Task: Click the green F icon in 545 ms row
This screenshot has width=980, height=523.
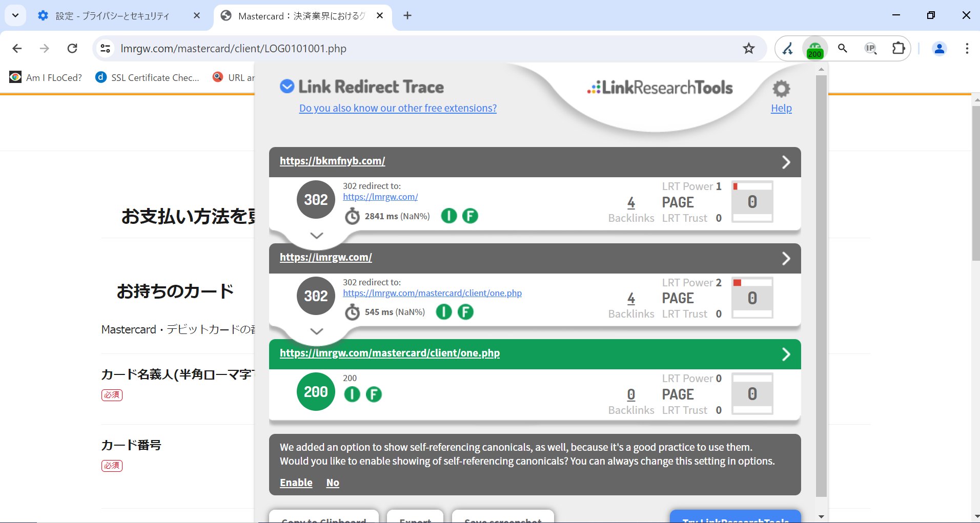Action: 465,311
